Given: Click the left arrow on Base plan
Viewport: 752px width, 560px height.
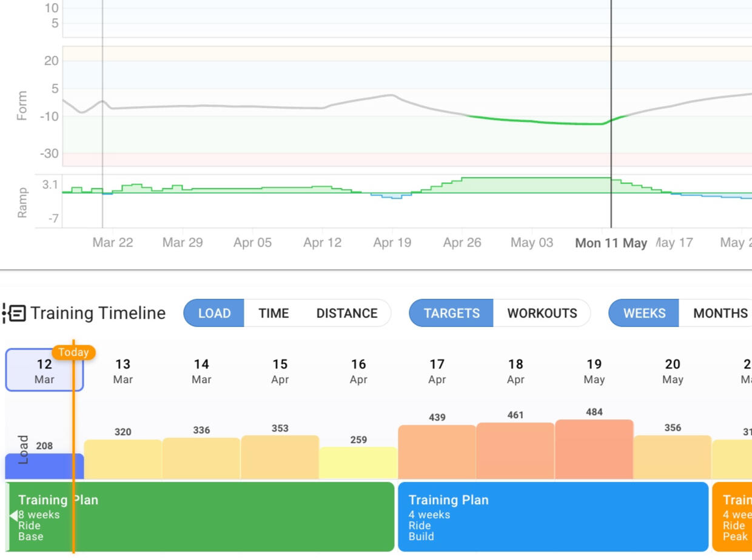Looking at the screenshot, I should click(x=13, y=516).
